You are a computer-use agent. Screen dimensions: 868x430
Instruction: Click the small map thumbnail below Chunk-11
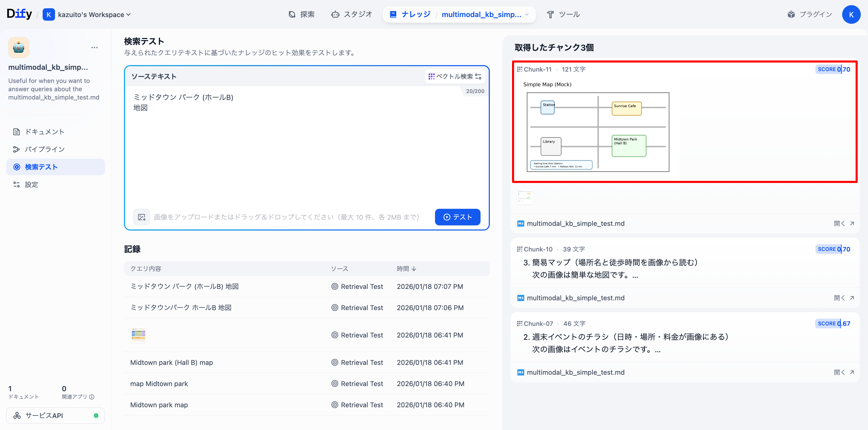[525, 197]
